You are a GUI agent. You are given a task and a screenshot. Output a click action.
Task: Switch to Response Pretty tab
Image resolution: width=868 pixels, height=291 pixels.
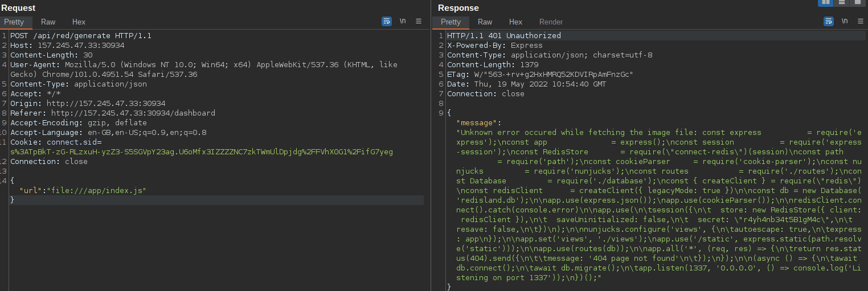[x=451, y=22]
